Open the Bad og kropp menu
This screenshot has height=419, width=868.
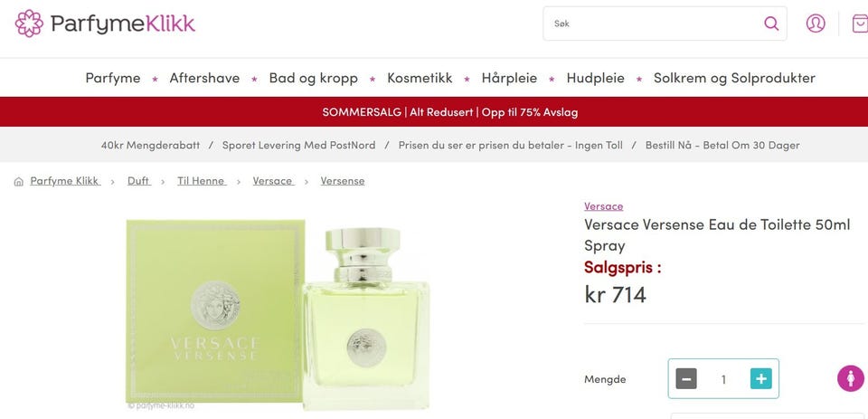[314, 78]
